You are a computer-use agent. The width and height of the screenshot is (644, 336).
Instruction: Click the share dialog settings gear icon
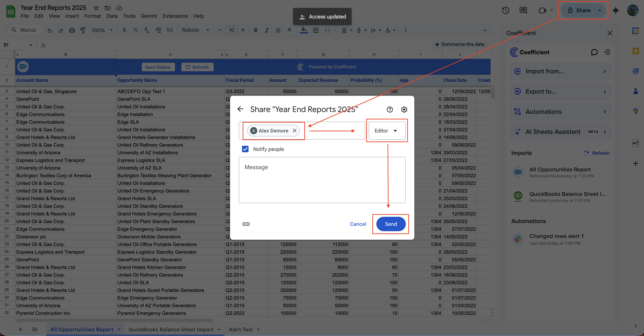pyautogui.click(x=404, y=109)
